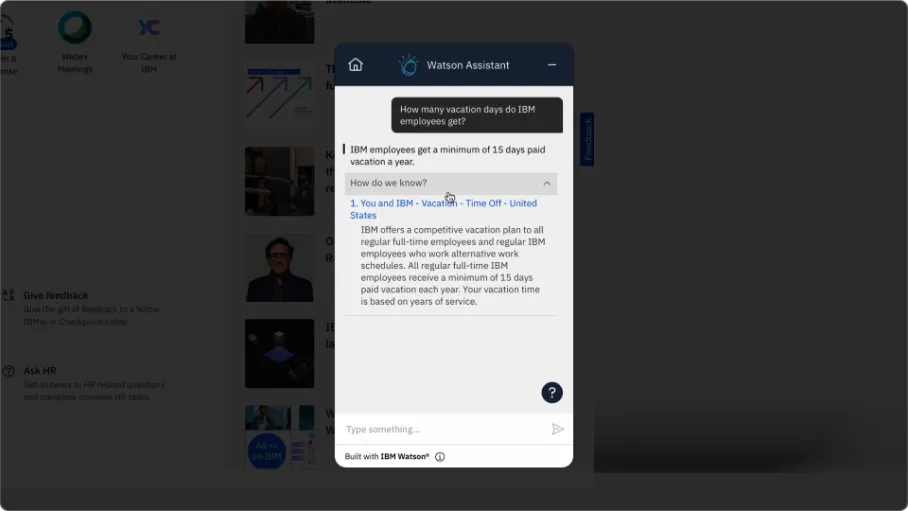
Task: Open the colored arrows article thumbnail
Action: click(x=279, y=93)
